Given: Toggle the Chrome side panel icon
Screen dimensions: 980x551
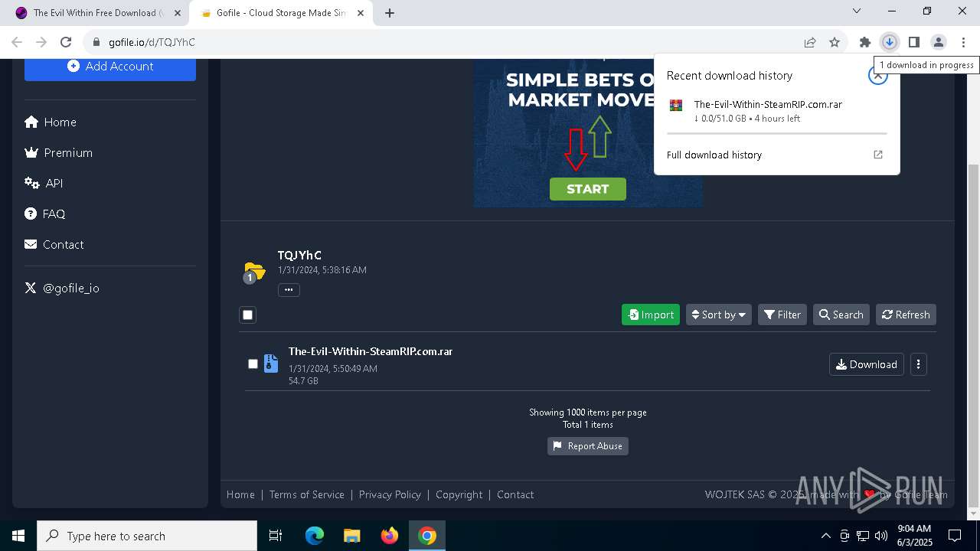Looking at the screenshot, I should pyautogui.click(x=914, y=42).
